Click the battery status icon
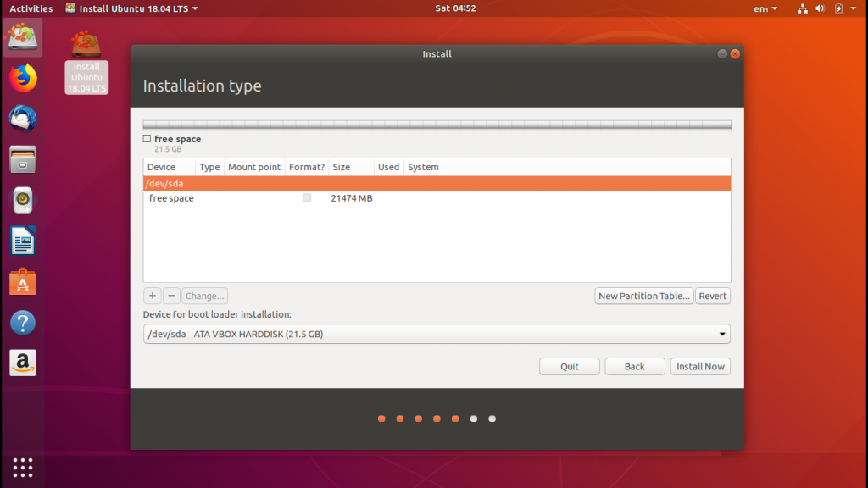The image size is (868, 488). coord(838,8)
